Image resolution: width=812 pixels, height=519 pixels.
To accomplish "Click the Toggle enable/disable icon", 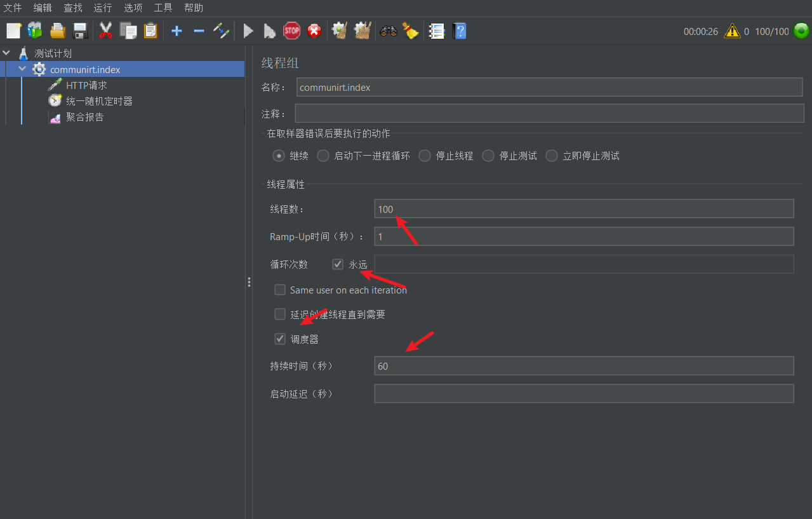I will (x=221, y=30).
